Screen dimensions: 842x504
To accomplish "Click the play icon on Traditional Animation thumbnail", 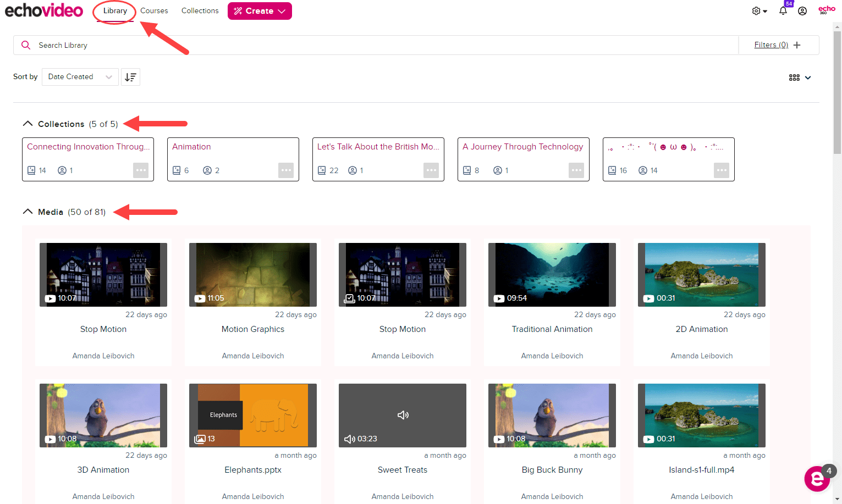I will coord(499,298).
